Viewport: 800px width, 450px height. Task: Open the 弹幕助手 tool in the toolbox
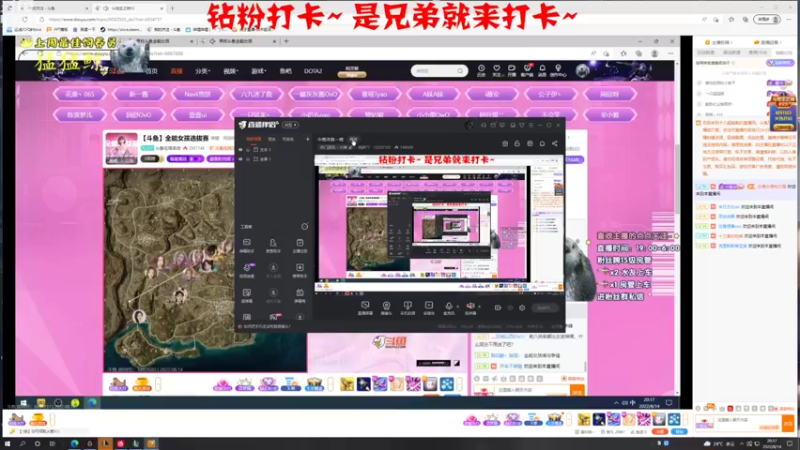click(x=246, y=244)
